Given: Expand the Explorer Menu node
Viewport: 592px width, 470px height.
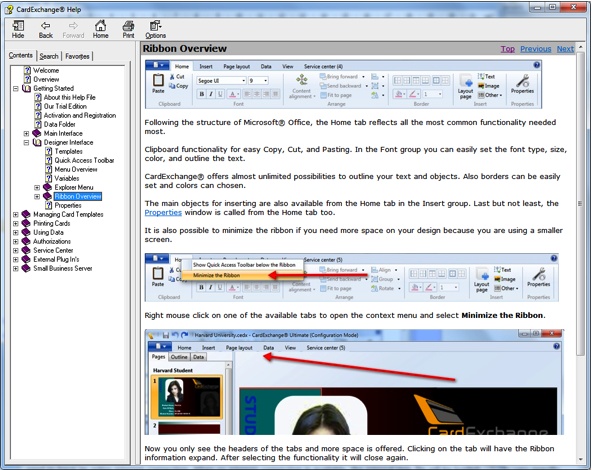Looking at the screenshot, I should pyautogui.click(x=37, y=188).
